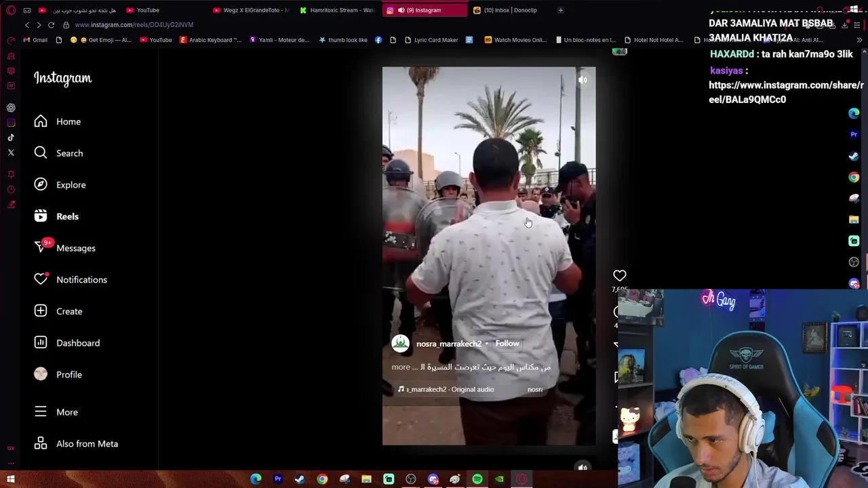Screen dimensions: 868x488
Task: Open Yamli Moteur bookmark
Action: (x=279, y=40)
